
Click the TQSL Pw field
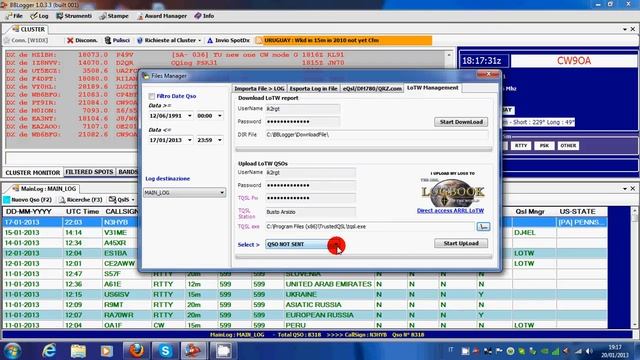coord(310,198)
